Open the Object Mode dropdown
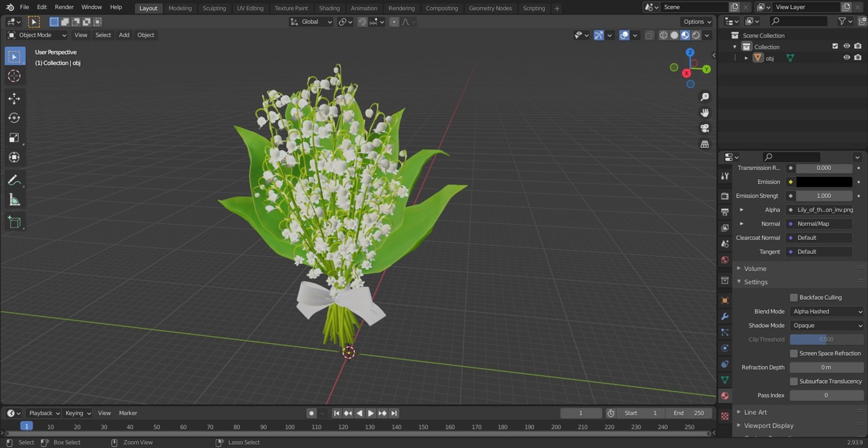The image size is (868, 448). coord(37,35)
